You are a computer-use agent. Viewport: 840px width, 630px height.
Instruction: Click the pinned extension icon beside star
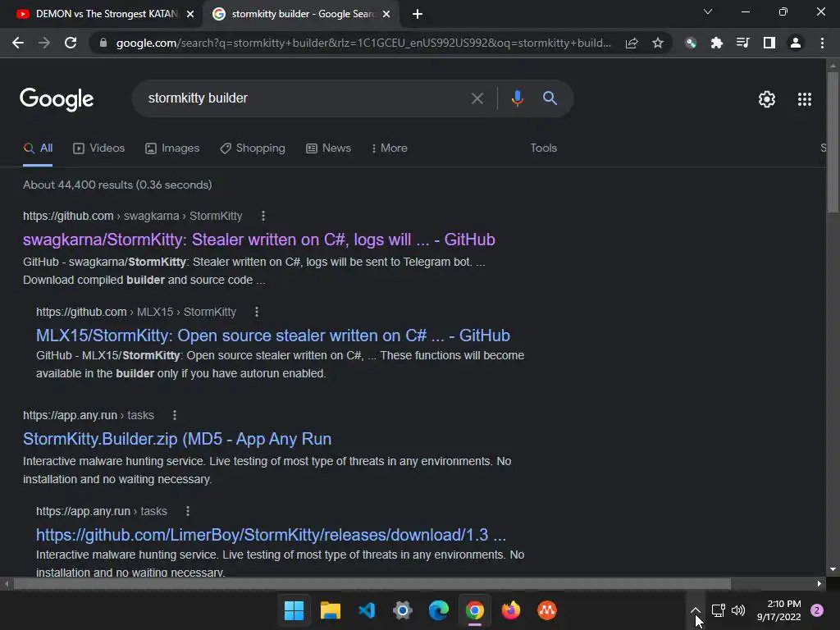point(691,43)
